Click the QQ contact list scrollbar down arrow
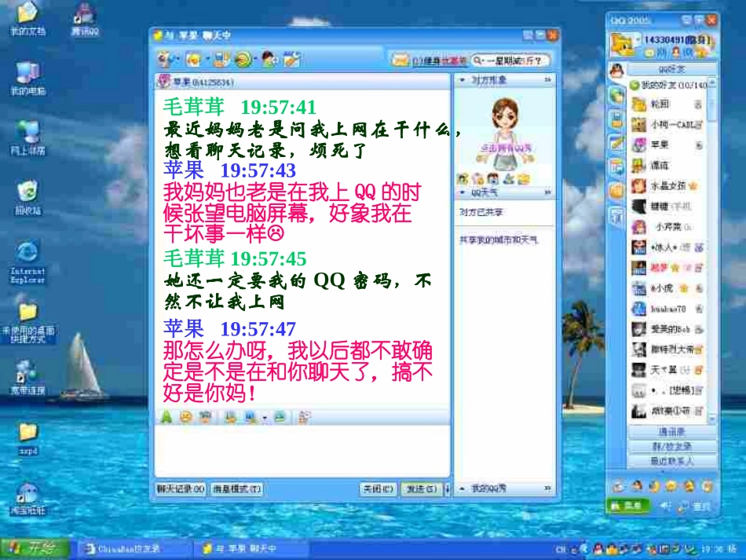Viewport: 746px width, 560px height. point(712,419)
